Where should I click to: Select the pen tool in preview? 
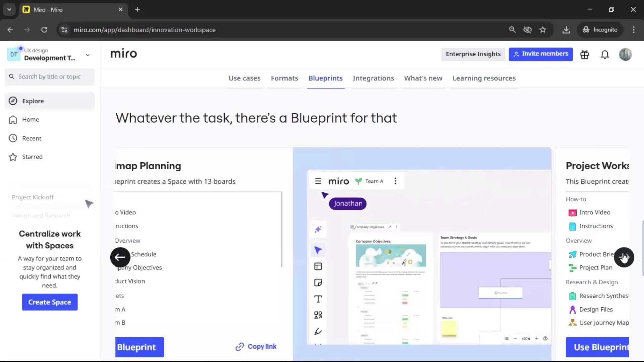318,331
